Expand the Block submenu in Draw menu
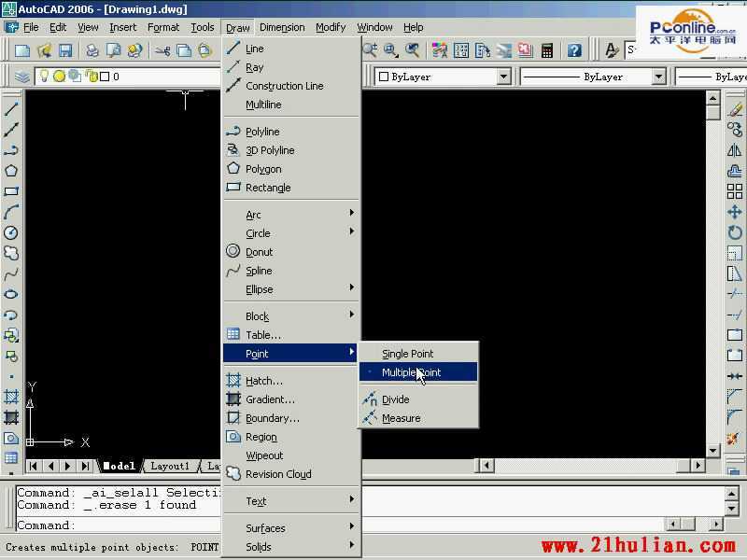This screenshot has height=560, width=747. click(x=290, y=316)
